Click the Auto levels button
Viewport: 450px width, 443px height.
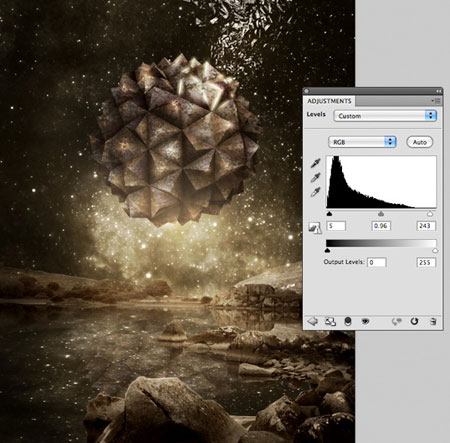point(420,142)
